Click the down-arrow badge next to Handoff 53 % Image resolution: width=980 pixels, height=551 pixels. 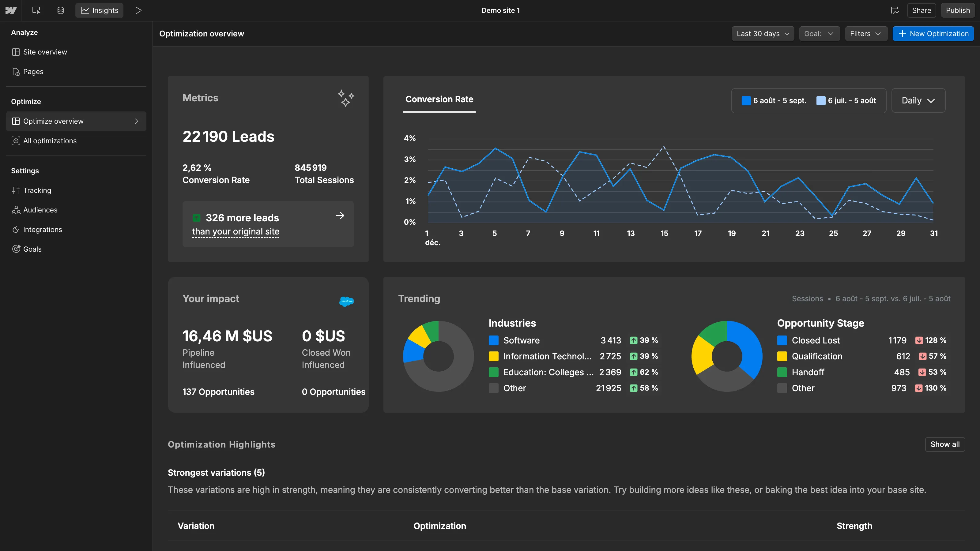(x=922, y=372)
